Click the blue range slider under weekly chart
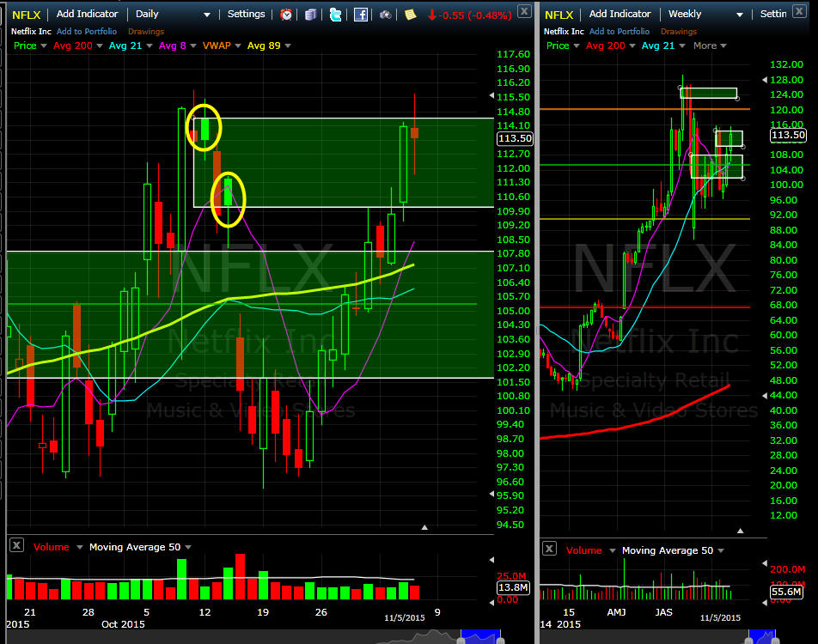 pos(762,636)
